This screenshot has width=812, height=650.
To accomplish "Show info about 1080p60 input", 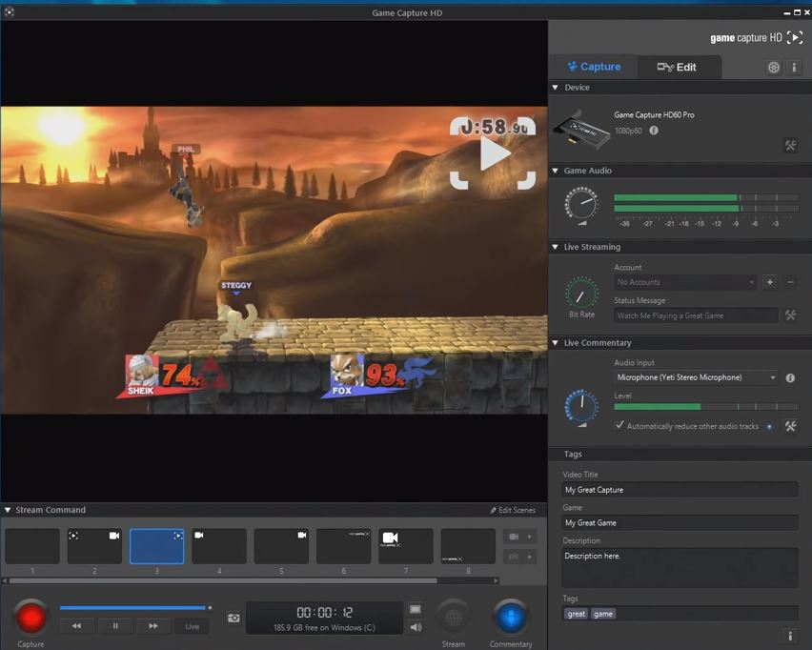I will (x=654, y=131).
